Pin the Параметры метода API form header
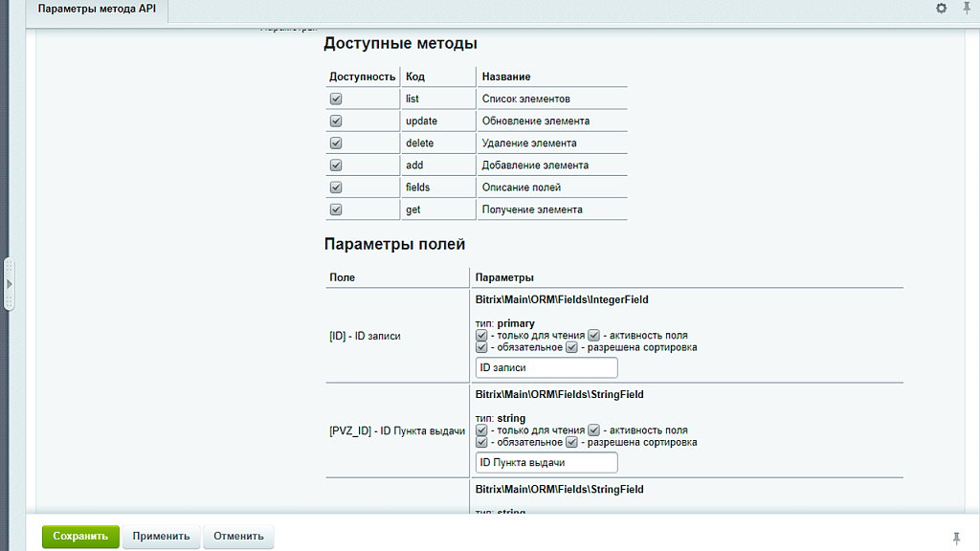 coord(969,8)
